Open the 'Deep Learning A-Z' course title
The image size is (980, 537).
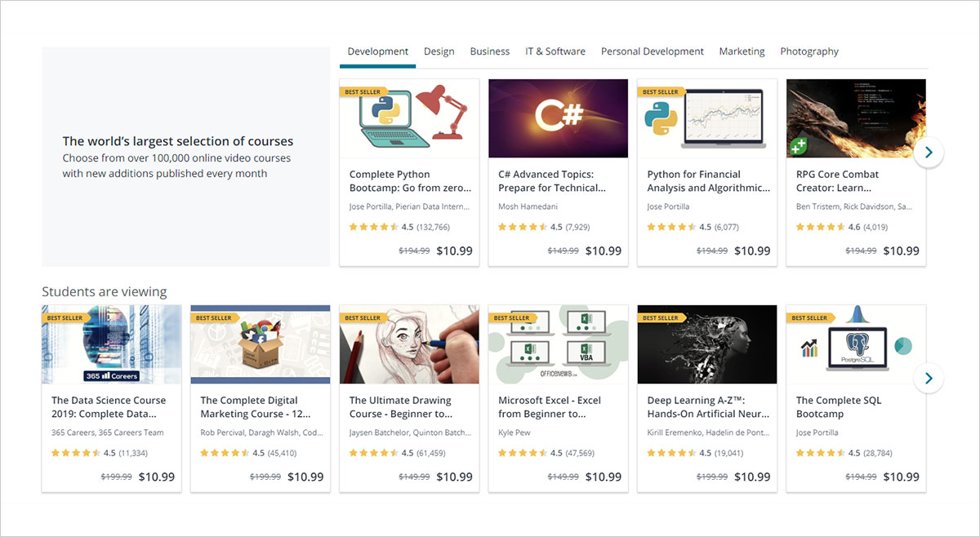[708, 407]
